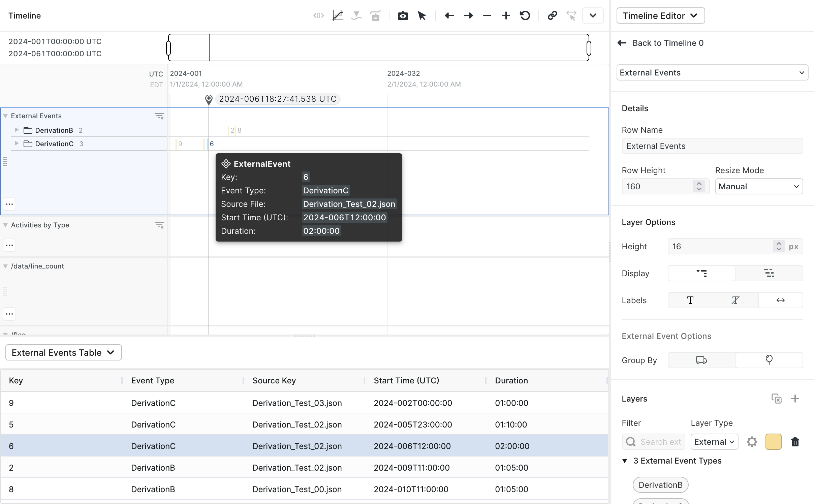Image resolution: width=814 pixels, height=504 pixels.
Task: Open the External Events Table view selector
Action: click(63, 352)
